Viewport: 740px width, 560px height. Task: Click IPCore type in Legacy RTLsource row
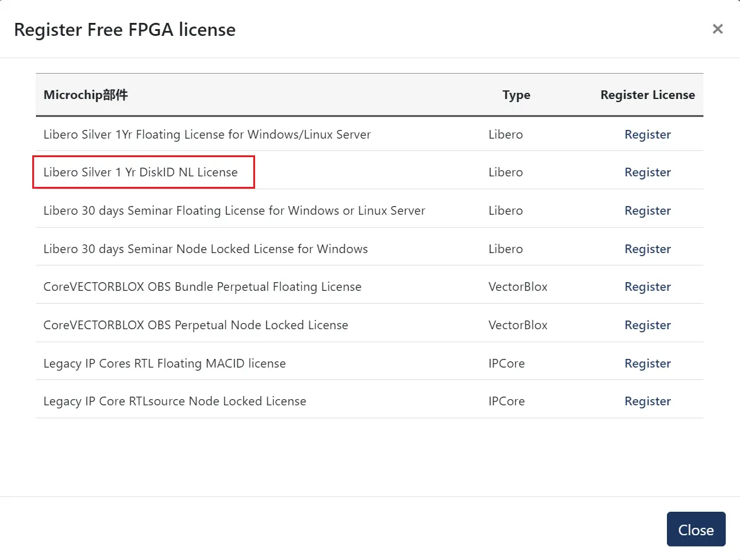[506, 401]
